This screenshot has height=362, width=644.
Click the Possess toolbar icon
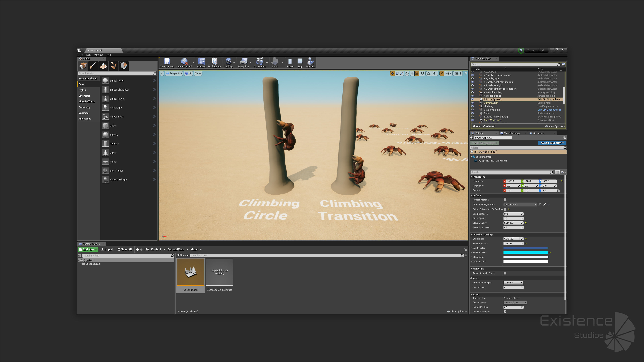pos(310,62)
